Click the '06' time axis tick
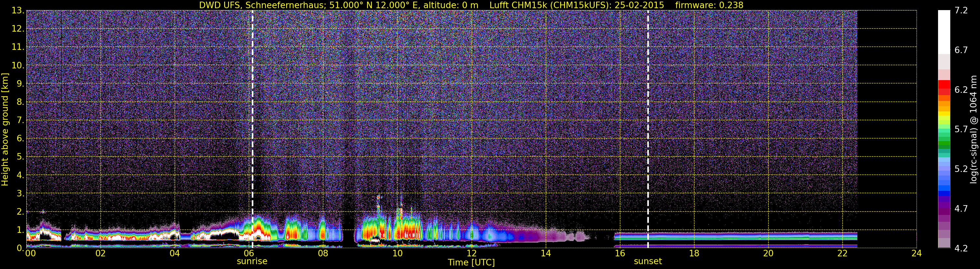Screen dimensions: 980x269 (x=249, y=253)
